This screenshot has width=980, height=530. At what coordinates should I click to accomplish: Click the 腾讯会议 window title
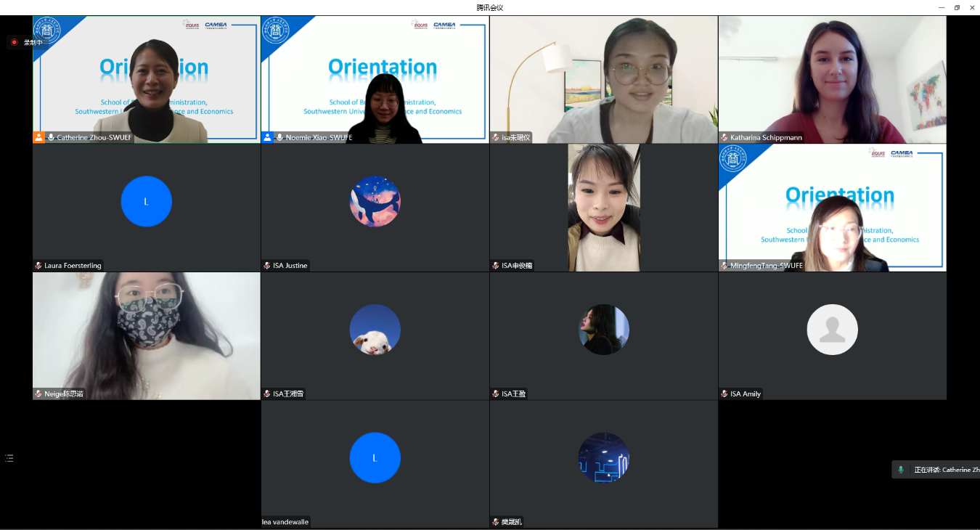pyautogui.click(x=489, y=7)
